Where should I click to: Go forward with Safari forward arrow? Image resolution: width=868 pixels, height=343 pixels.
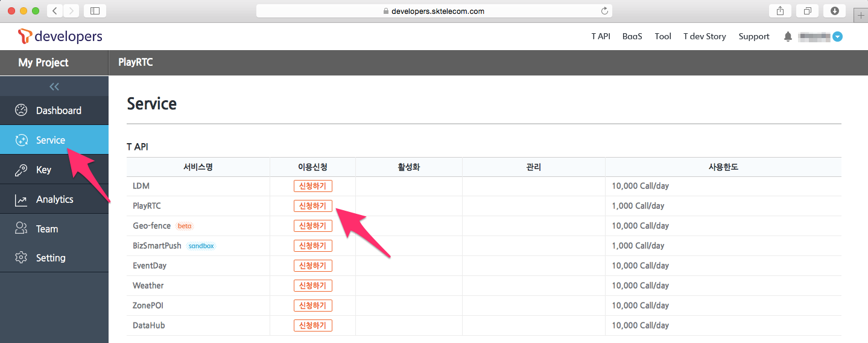71,11
